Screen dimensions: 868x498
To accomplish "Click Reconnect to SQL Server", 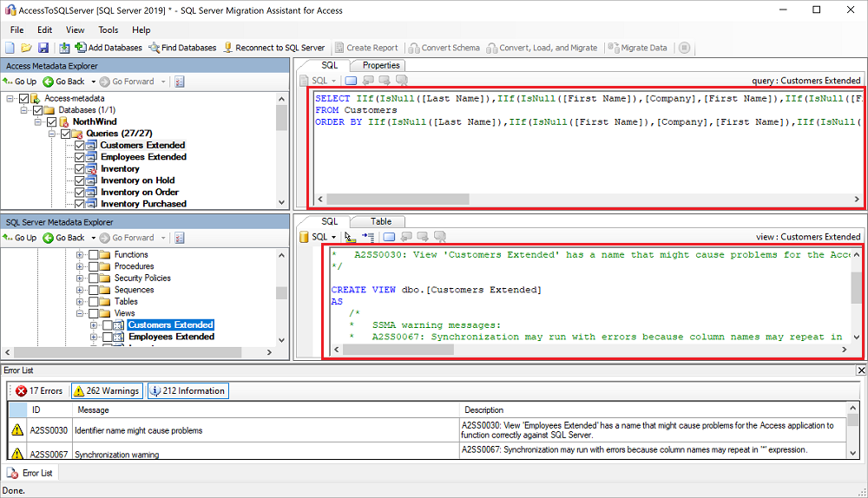I will click(274, 48).
